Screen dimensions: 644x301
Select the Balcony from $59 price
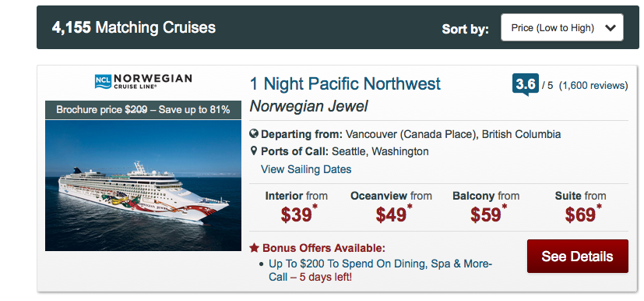(x=486, y=208)
